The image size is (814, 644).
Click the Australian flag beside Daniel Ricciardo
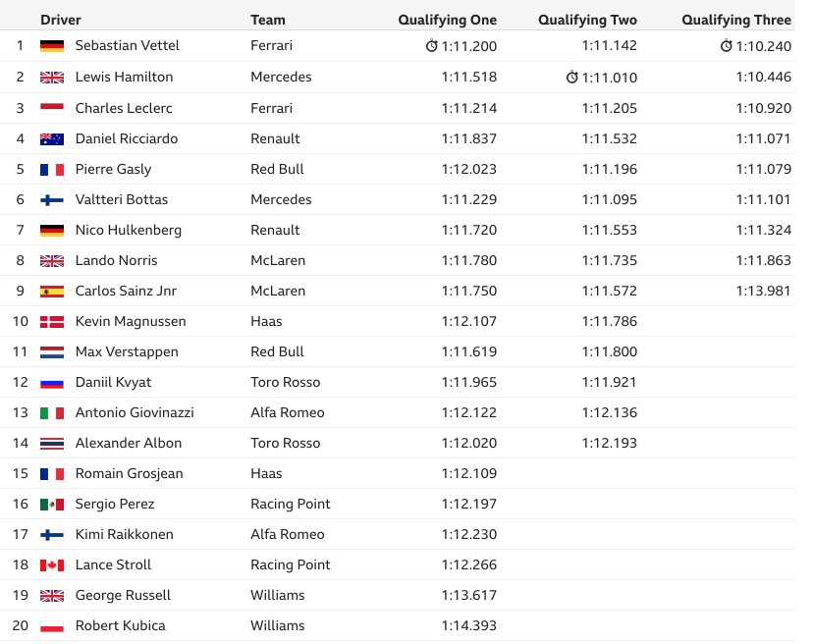[x=52, y=138]
